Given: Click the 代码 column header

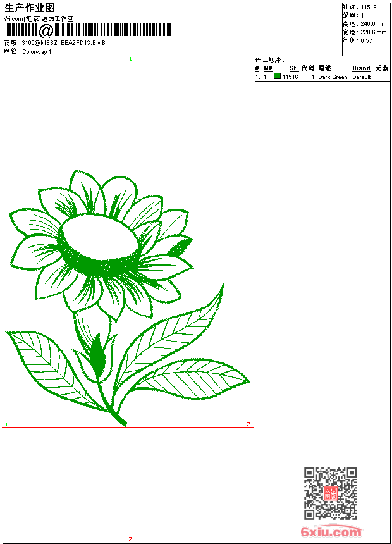Looking at the screenshot, I should pyautogui.click(x=308, y=68).
